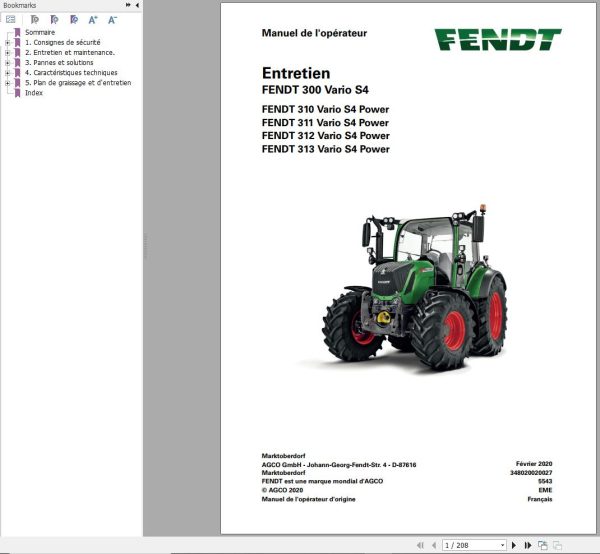Click the AGCO GmbH address line
600x554 pixels.
tap(339, 465)
